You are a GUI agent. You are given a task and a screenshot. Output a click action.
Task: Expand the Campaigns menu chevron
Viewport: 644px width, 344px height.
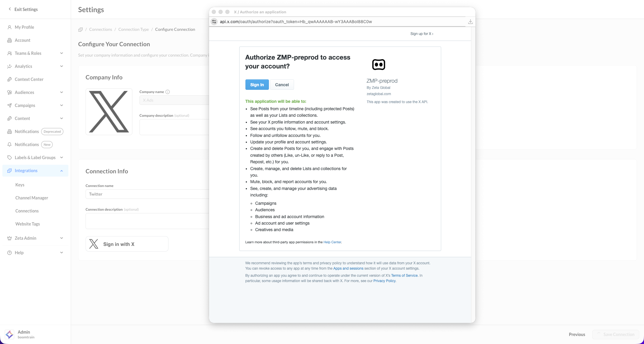[x=62, y=105]
